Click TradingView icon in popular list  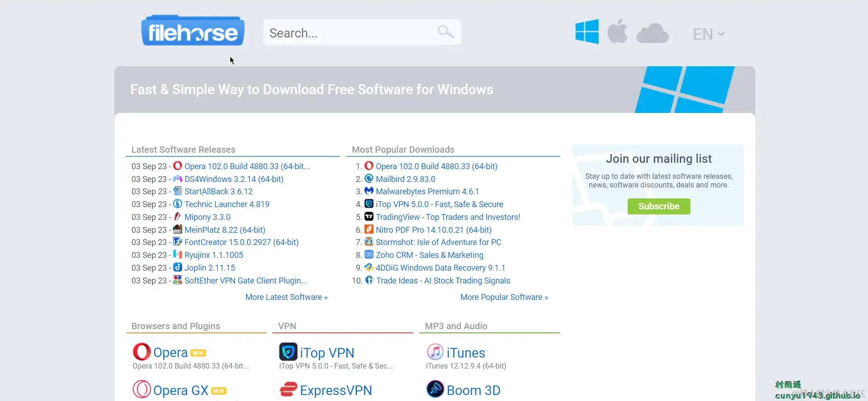tap(369, 217)
